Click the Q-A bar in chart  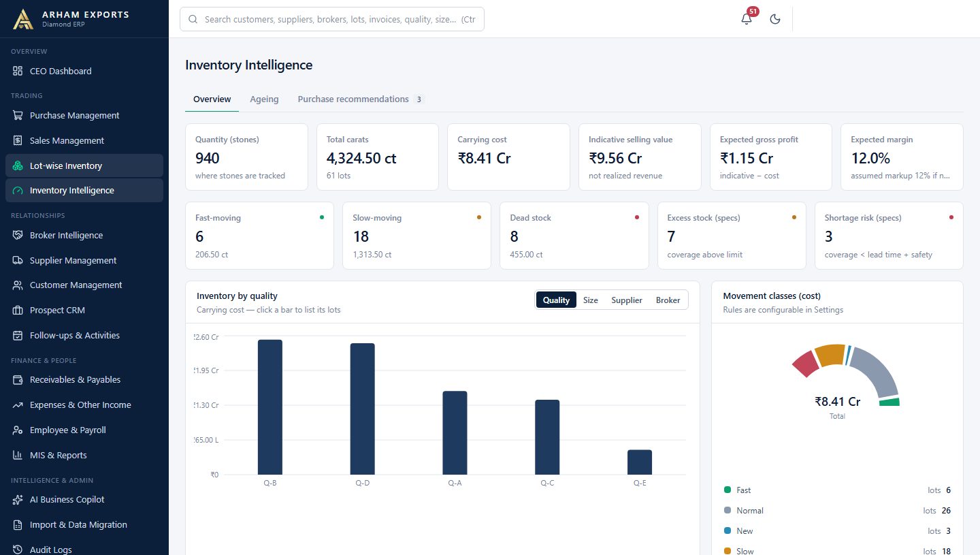[455, 432]
